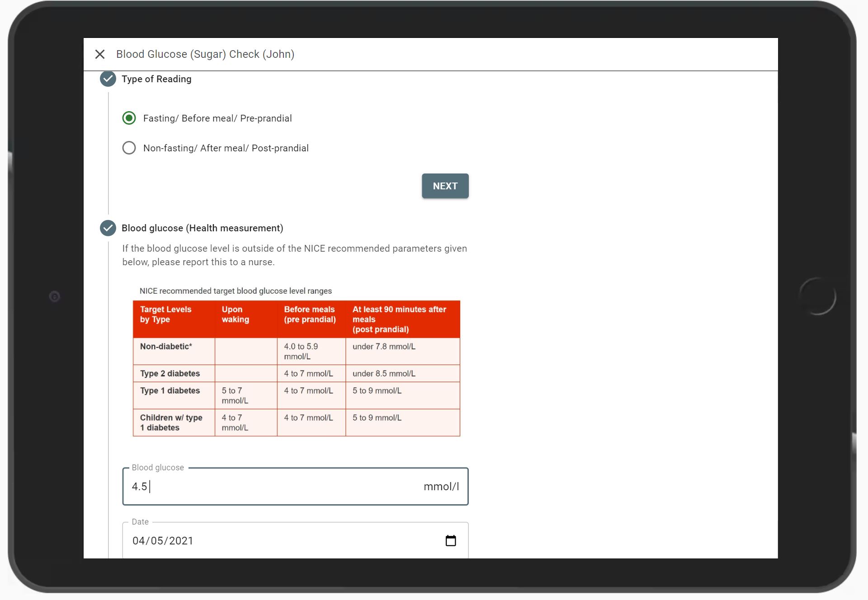This screenshot has width=868, height=600.
Task: Click Blood glucose (Health measurement) heading
Action: click(x=203, y=228)
